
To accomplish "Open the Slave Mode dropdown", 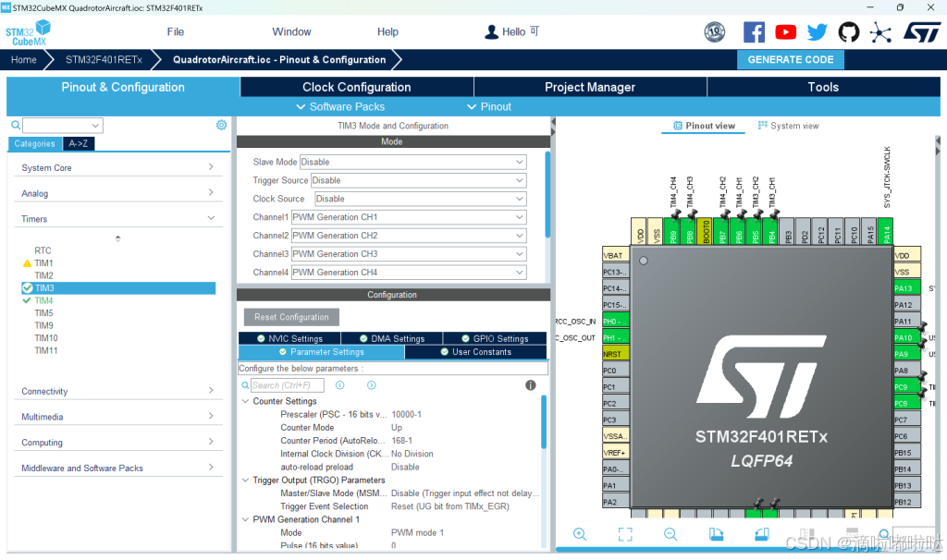I will pyautogui.click(x=413, y=162).
